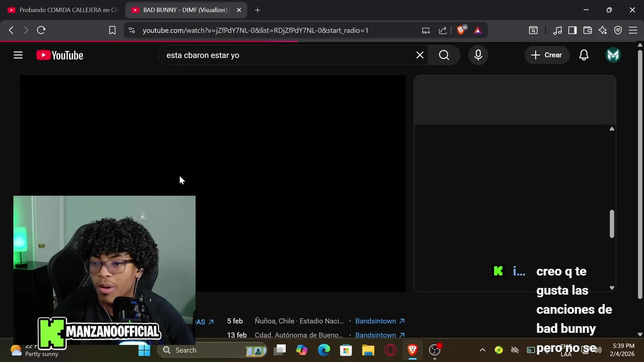Screen dimensions: 644x362
Task: Open Bandsintown link for Ñuñoa, Chile
Action: coord(380,321)
